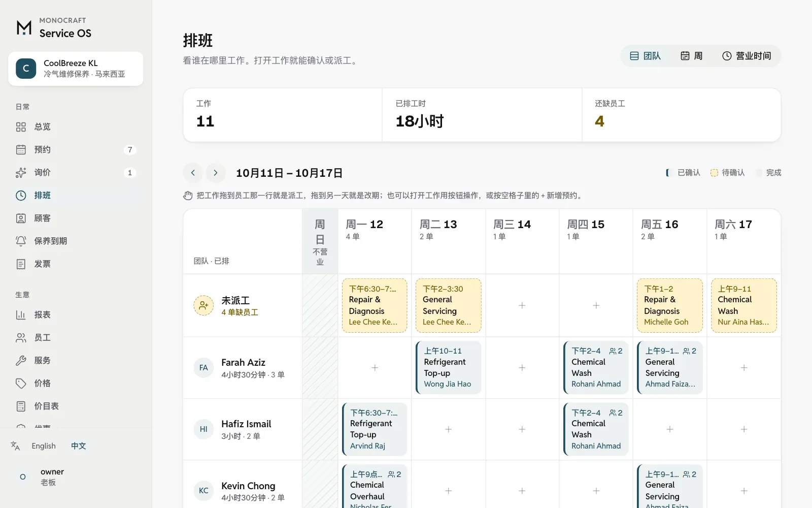Open Hafiz's Refrigerant Top-up Arvind Raj job
812x508 pixels.
375,429
